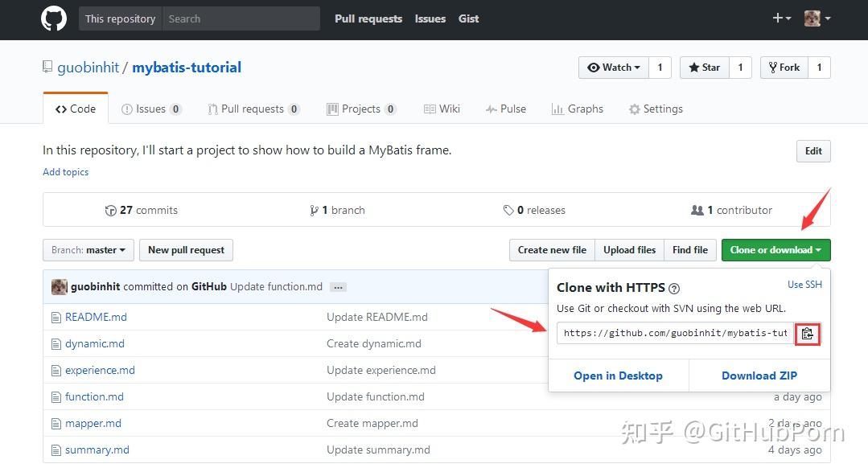Star the mybatis-tutorial repository

tap(704, 67)
